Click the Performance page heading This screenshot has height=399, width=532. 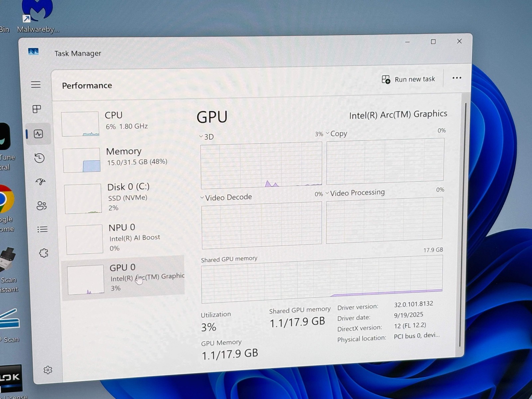click(x=87, y=85)
